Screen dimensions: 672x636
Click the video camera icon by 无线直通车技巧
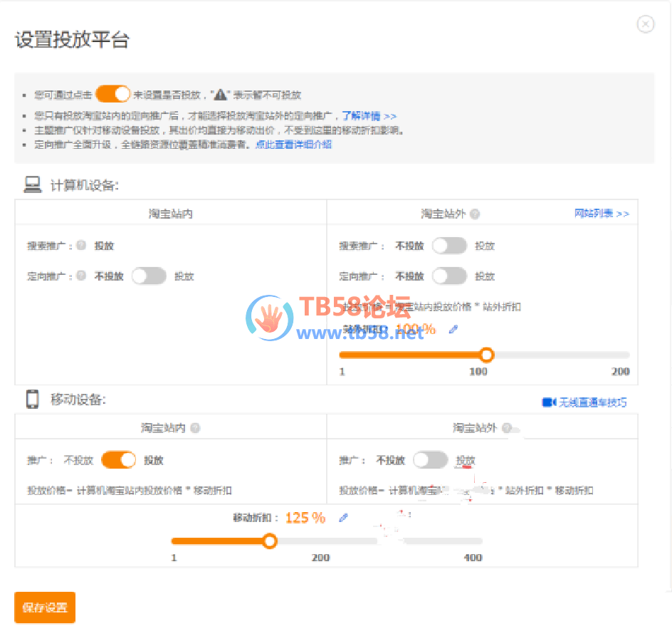[x=549, y=402]
